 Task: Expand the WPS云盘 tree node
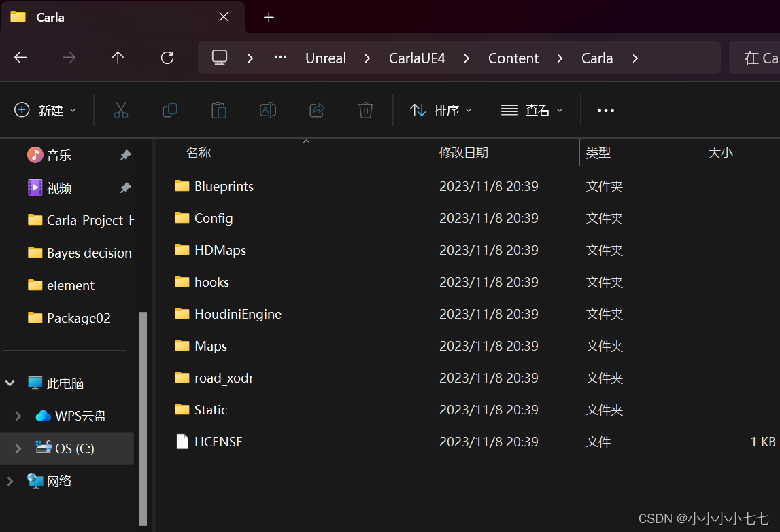(18, 416)
